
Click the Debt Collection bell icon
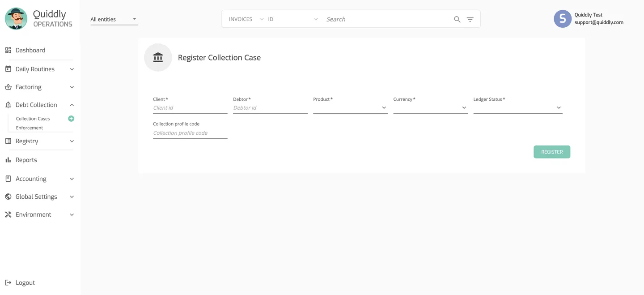[8, 105]
